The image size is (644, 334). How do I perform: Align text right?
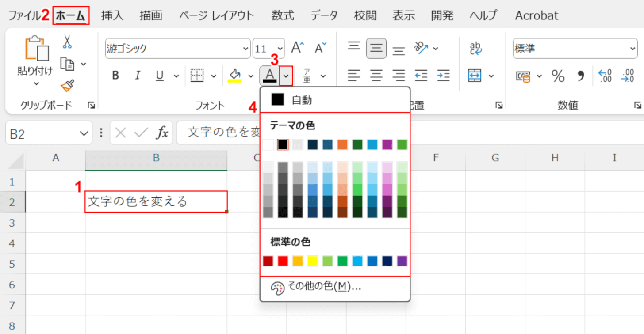tap(399, 76)
